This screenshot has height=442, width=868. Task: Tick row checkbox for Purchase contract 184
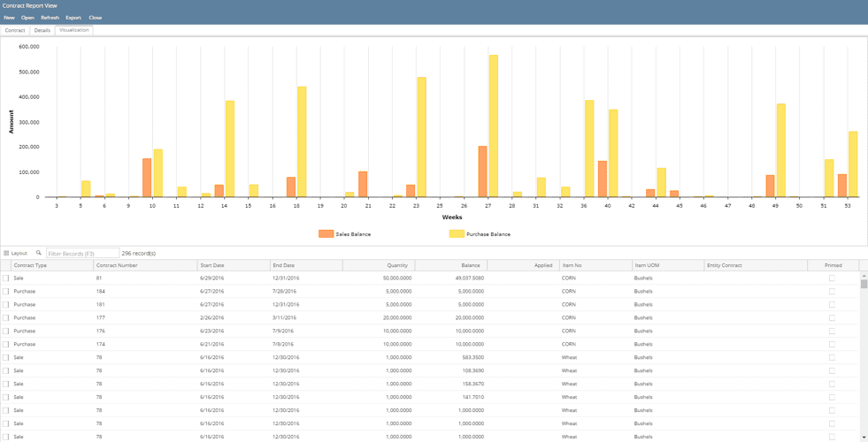[x=5, y=292]
